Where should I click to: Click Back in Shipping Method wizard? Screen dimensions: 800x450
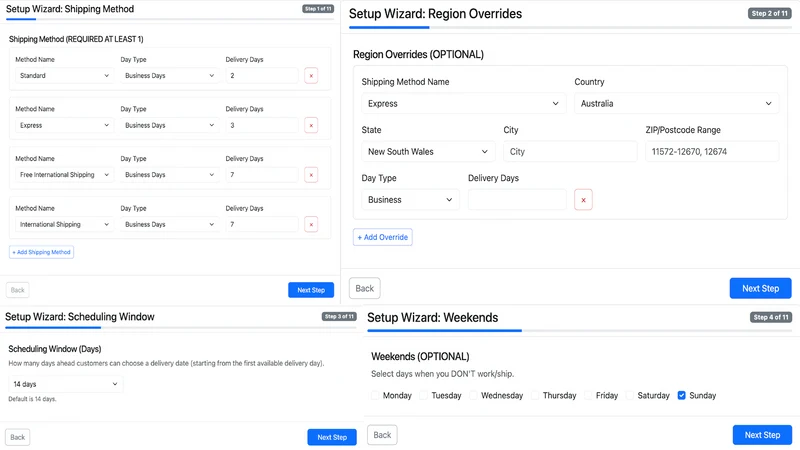tap(17, 290)
